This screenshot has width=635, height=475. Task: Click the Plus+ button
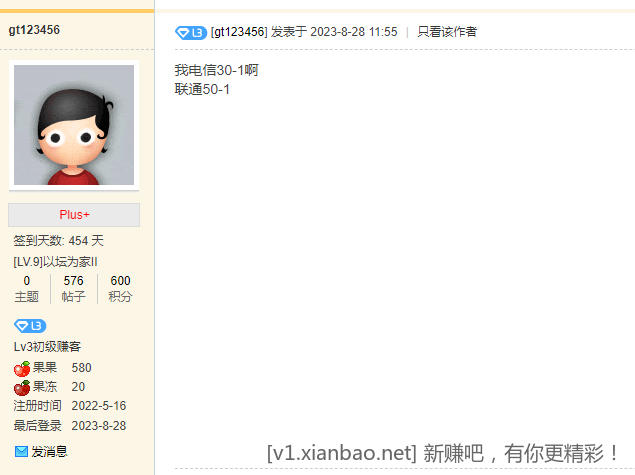74,215
